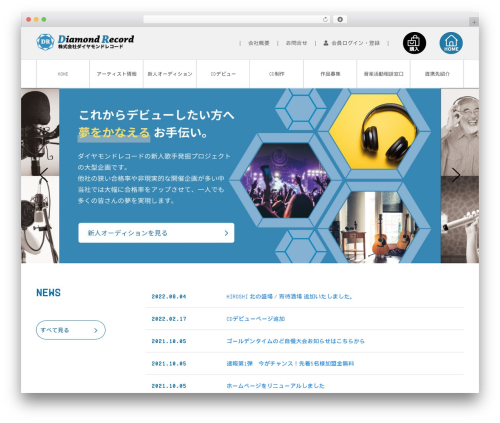Click the black shopping bag 購入 icon
The width and height of the screenshot is (500, 423).
coord(414,43)
